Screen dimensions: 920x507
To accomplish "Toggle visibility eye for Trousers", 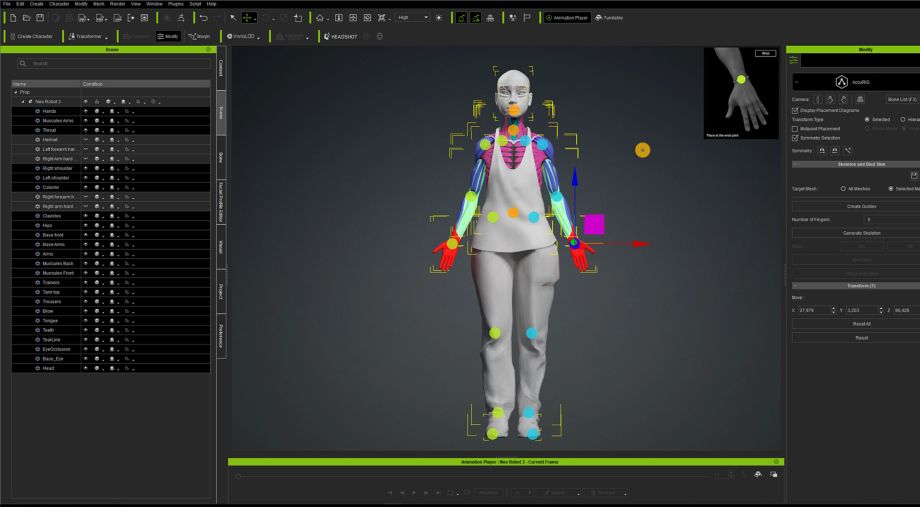I will (x=86, y=302).
